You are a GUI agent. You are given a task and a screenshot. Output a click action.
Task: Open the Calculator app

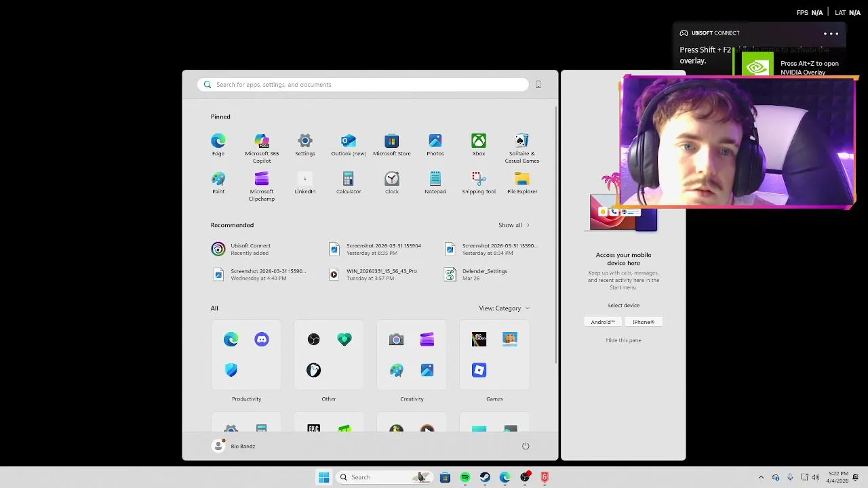pos(349,182)
